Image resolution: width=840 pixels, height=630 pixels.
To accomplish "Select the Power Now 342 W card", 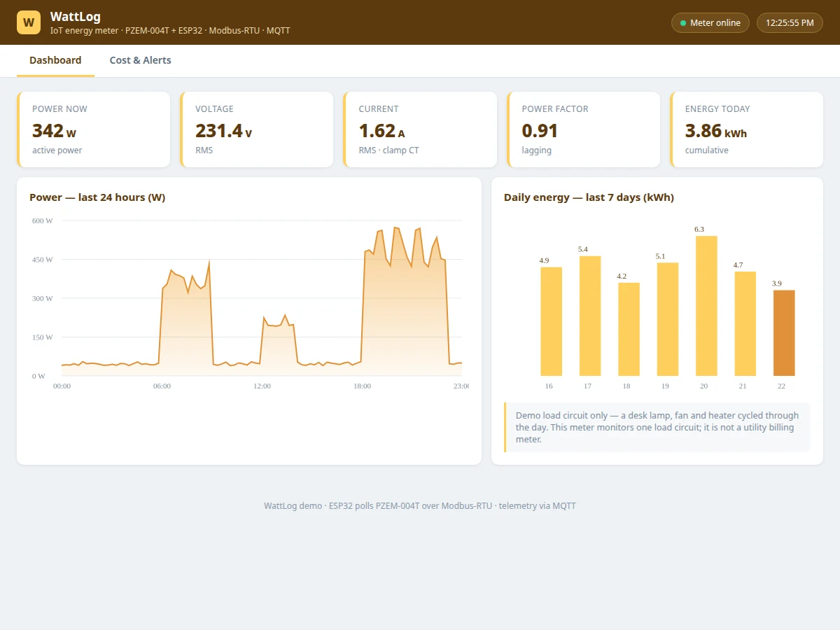I will 93,129.
